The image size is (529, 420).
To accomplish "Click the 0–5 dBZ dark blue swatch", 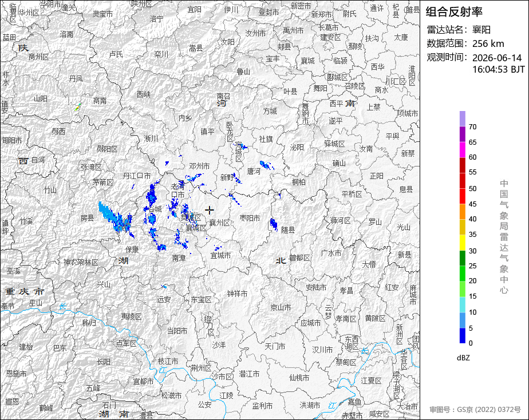I will point(462,336).
